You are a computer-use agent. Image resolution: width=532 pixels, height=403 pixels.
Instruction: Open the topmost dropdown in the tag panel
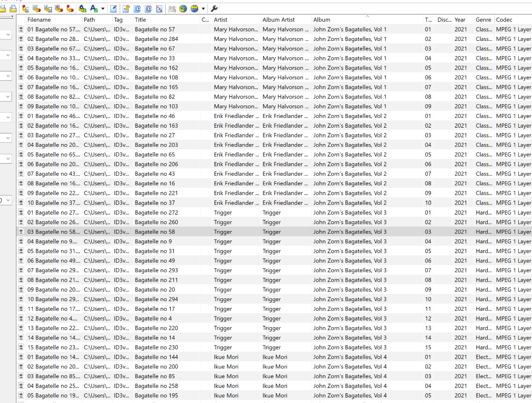point(8,35)
